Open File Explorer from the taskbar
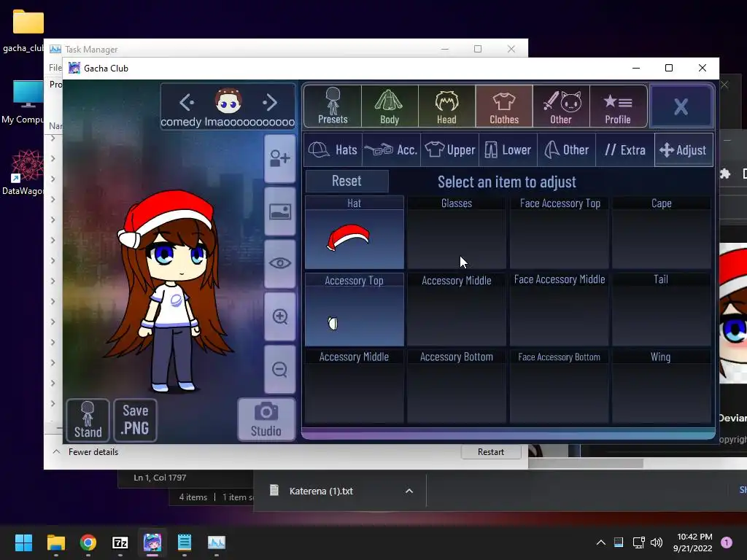Image resolution: width=747 pixels, height=560 pixels. point(55,542)
